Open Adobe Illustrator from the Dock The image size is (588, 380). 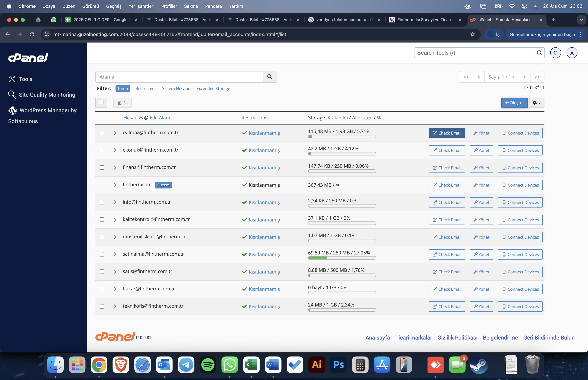[317, 365]
